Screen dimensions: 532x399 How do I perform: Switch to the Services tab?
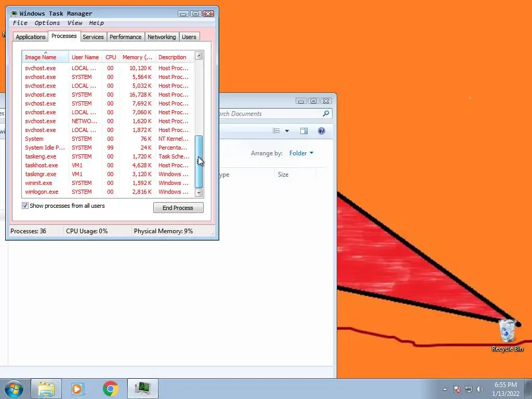(x=93, y=37)
